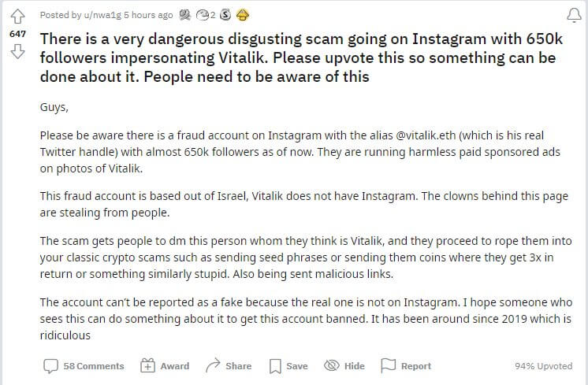Click the notification bell icon
588x385 pixels.
pyautogui.click(x=574, y=16)
